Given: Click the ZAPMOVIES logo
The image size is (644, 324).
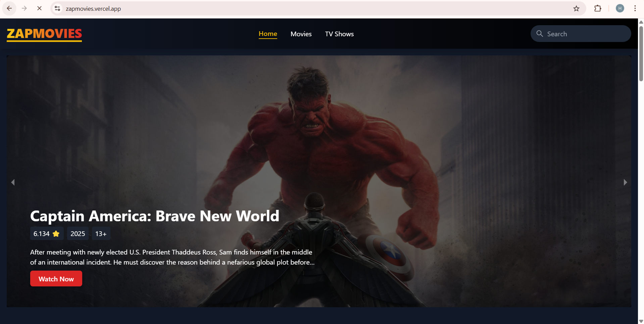Looking at the screenshot, I should pos(44,34).
